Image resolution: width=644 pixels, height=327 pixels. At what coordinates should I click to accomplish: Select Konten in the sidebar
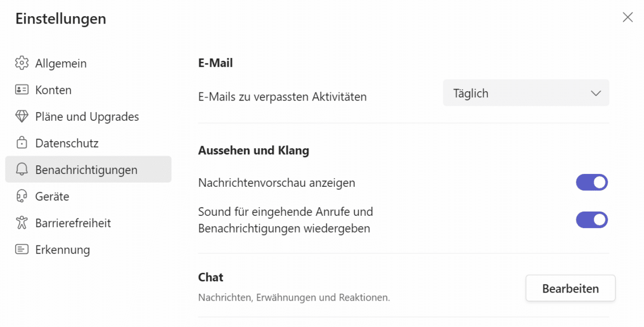53,90
